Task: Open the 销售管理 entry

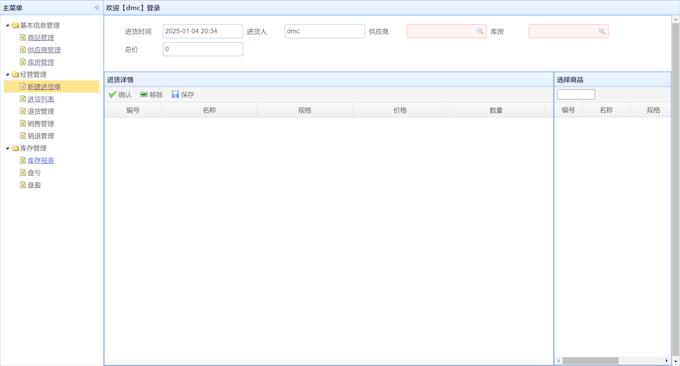Action: click(x=41, y=124)
